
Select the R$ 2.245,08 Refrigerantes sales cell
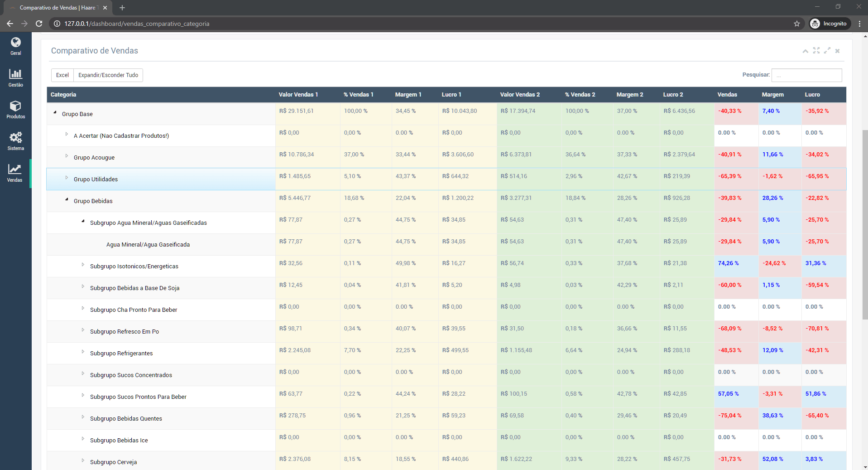pyautogui.click(x=307, y=354)
